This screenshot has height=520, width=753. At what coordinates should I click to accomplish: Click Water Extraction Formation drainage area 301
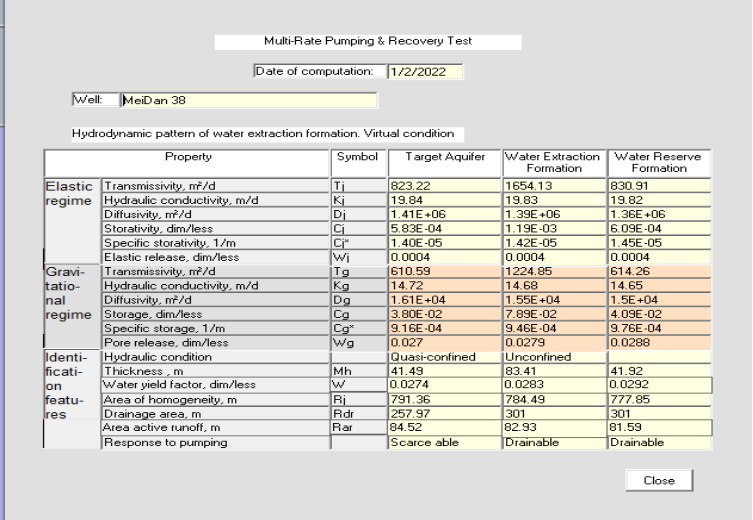[x=554, y=413]
